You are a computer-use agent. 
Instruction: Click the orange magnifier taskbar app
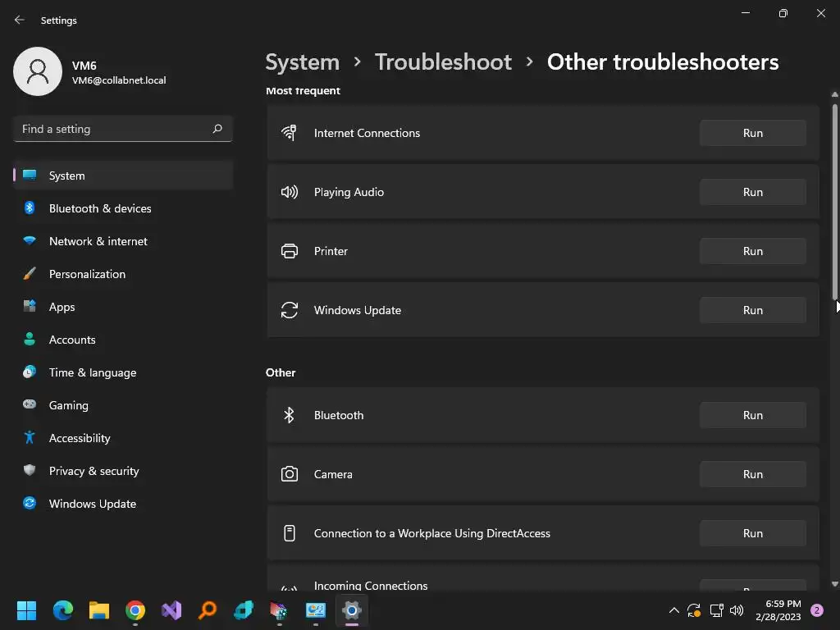(x=208, y=610)
